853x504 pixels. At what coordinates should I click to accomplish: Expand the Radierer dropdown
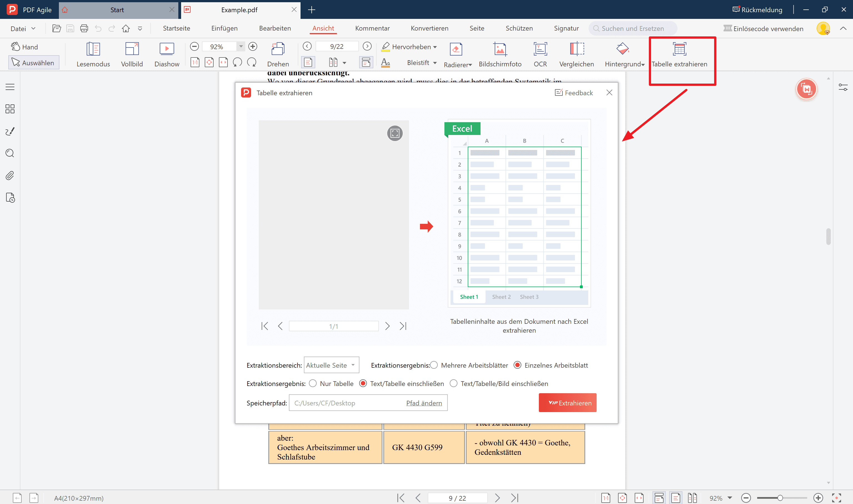point(470,65)
